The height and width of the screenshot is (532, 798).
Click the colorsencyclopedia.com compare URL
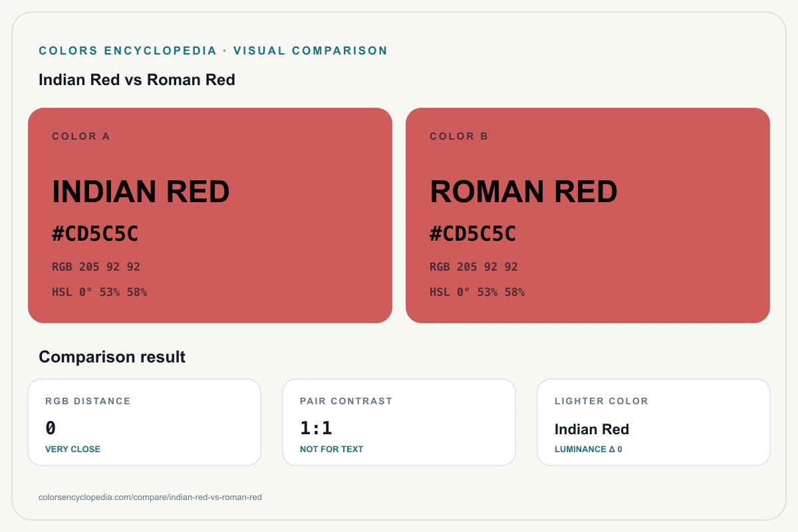tap(150, 497)
